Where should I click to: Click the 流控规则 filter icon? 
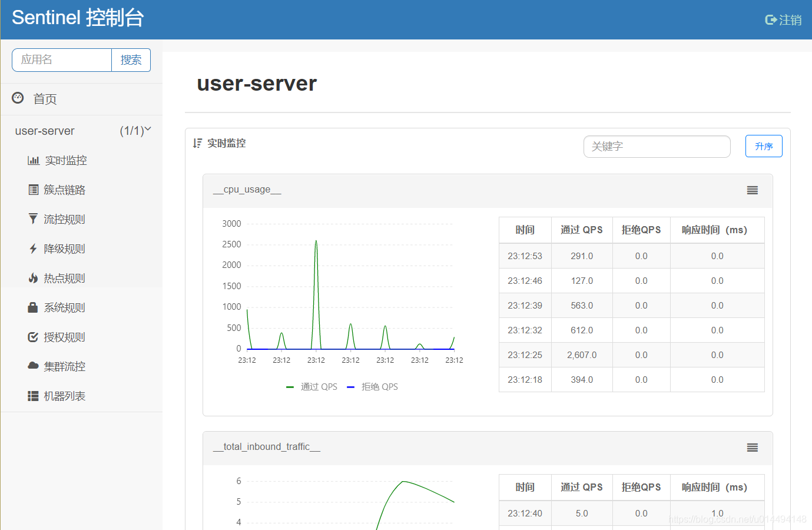pyautogui.click(x=33, y=219)
